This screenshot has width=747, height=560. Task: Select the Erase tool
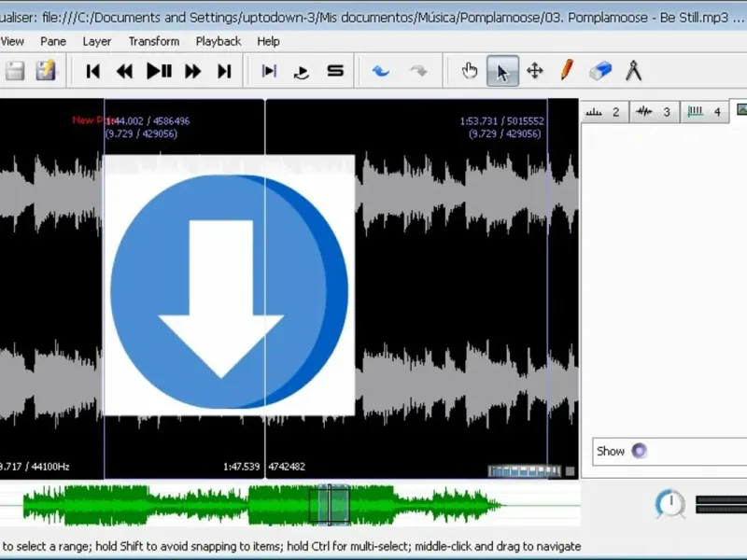[600, 71]
